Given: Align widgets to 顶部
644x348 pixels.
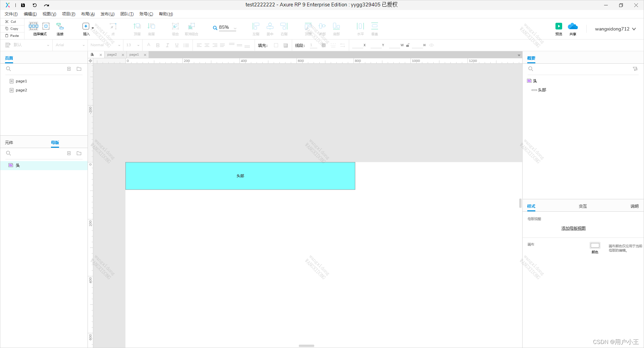Looking at the screenshot, I should pyautogui.click(x=308, y=29).
